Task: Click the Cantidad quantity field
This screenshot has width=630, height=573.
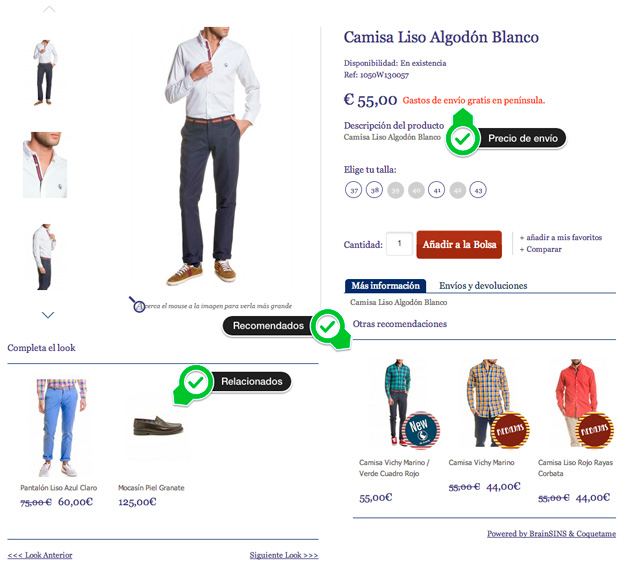Action: tap(399, 244)
